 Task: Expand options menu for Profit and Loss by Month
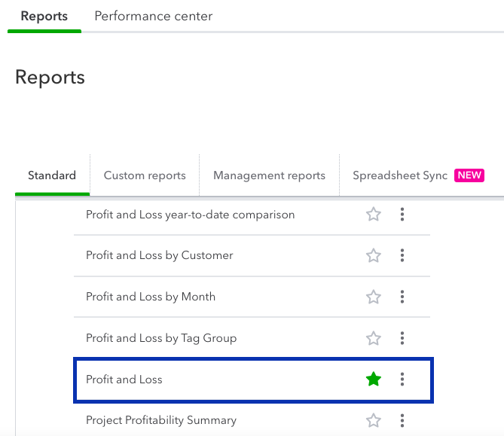402,297
